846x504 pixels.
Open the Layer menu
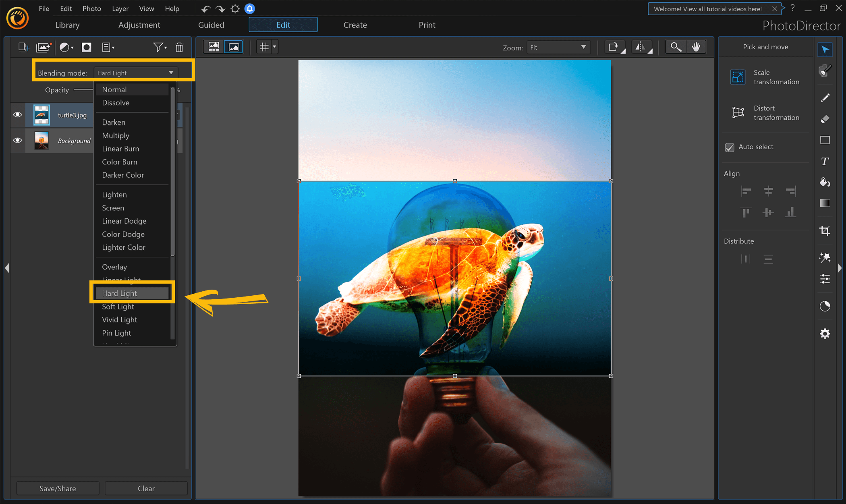[x=120, y=8]
